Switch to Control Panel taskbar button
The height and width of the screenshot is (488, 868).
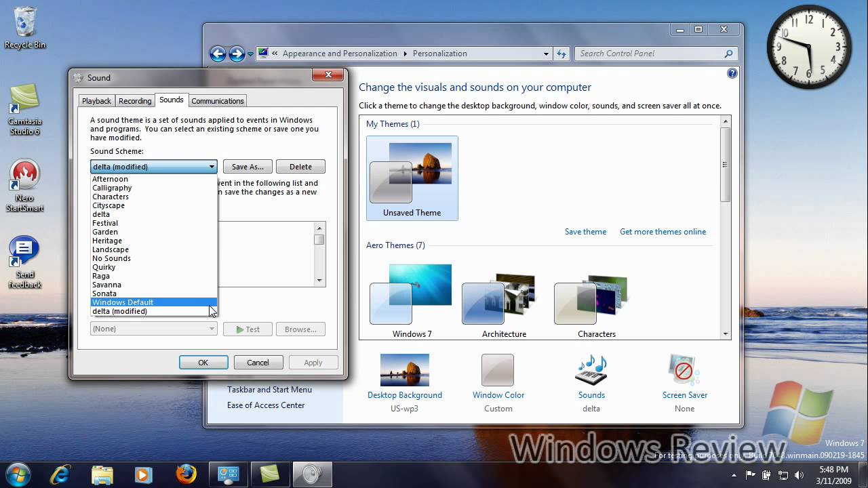click(227, 474)
